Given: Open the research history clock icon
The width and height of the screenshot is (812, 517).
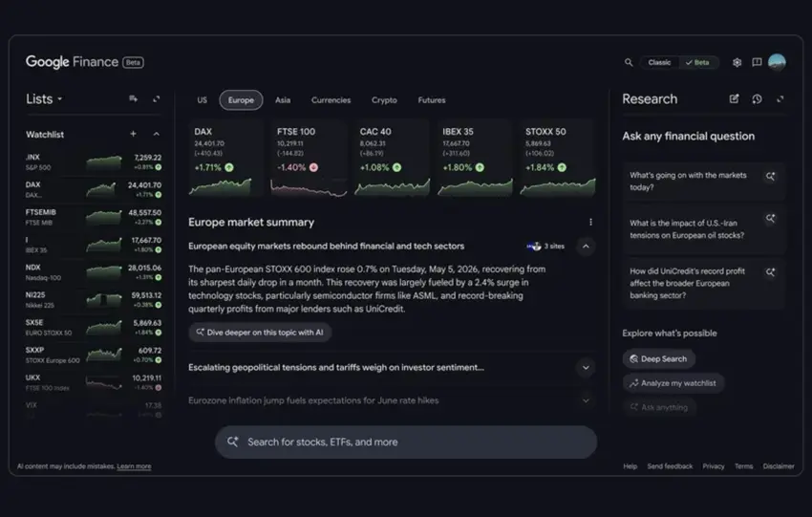Looking at the screenshot, I should tap(757, 98).
